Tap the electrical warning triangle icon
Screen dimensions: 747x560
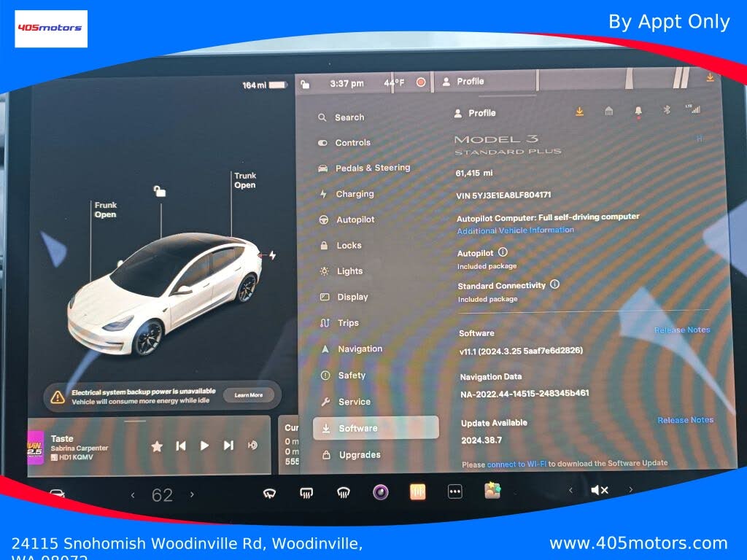(x=58, y=397)
